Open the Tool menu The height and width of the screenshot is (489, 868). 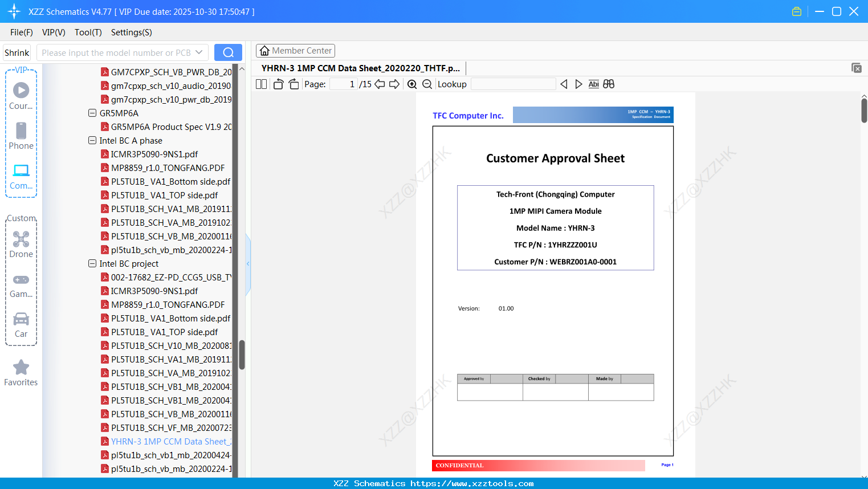click(x=88, y=32)
